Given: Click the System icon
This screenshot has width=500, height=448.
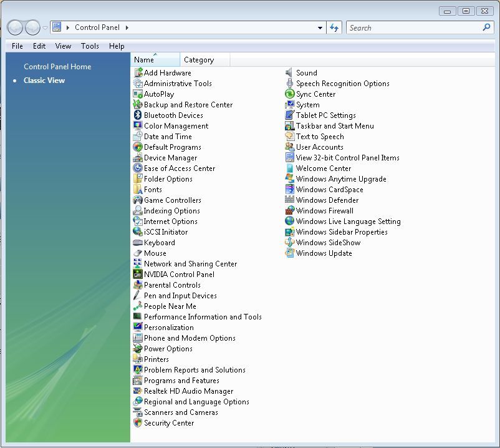Looking at the screenshot, I should (289, 105).
